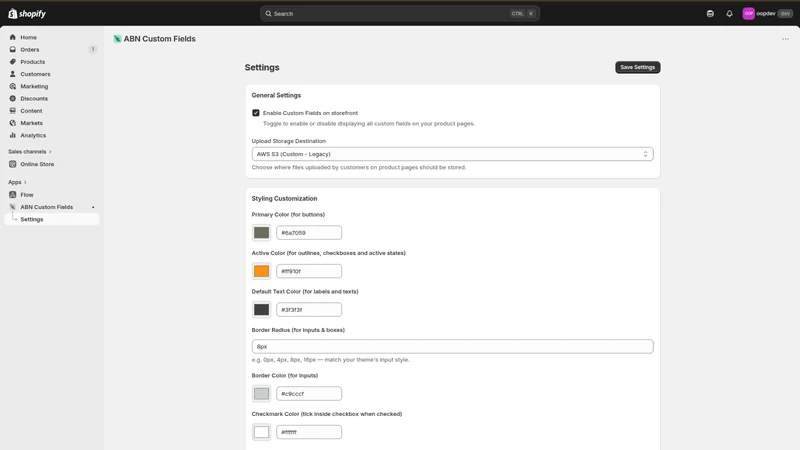The height and width of the screenshot is (450, 800).
Task: Click the Primary Color hex input
Action: [309, 233]
